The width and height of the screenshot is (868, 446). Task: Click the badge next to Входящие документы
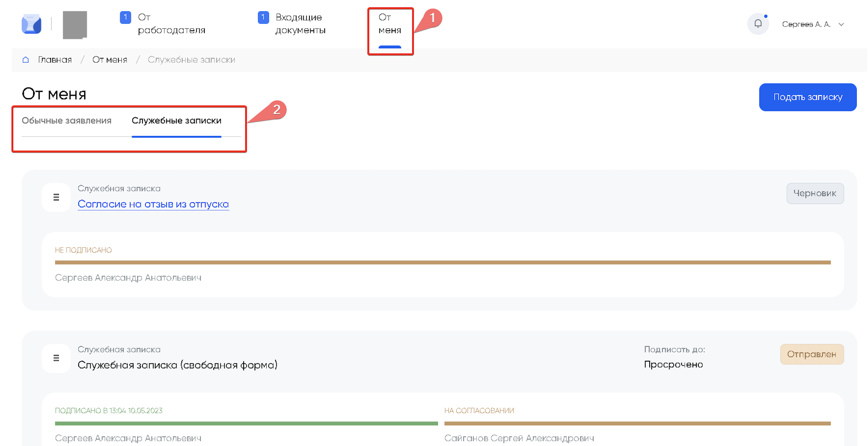[x=263, y=18]
